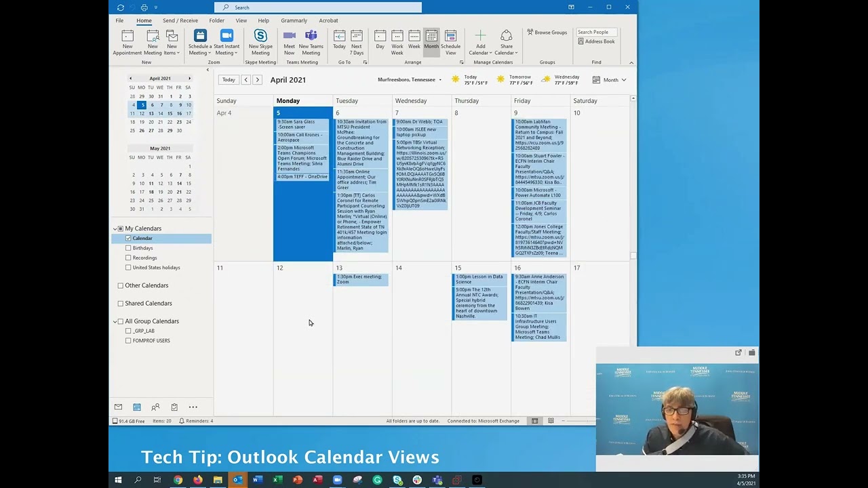This screenshot has height=488, width=868.
Task: Collapse the folder pane with the arrow
Action: click(208, 70)
